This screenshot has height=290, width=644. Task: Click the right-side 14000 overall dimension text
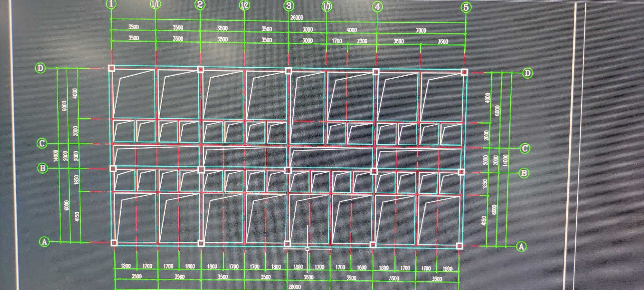click(505, 160)
